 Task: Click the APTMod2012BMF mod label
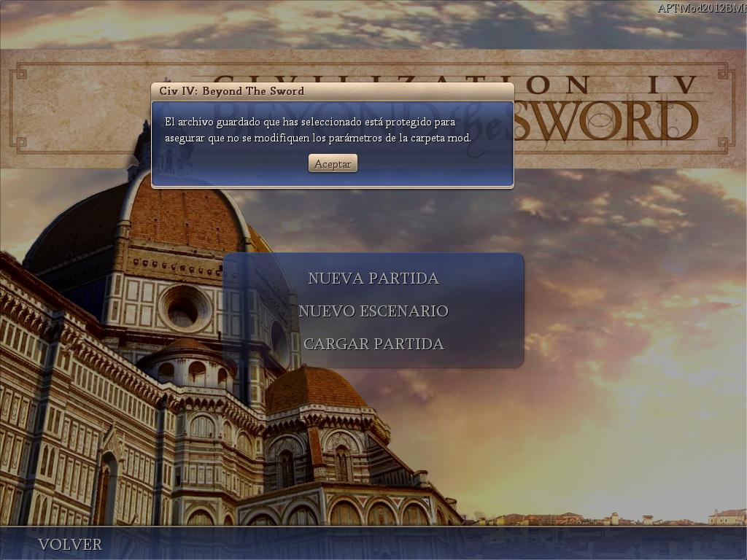tap(700, 8)
